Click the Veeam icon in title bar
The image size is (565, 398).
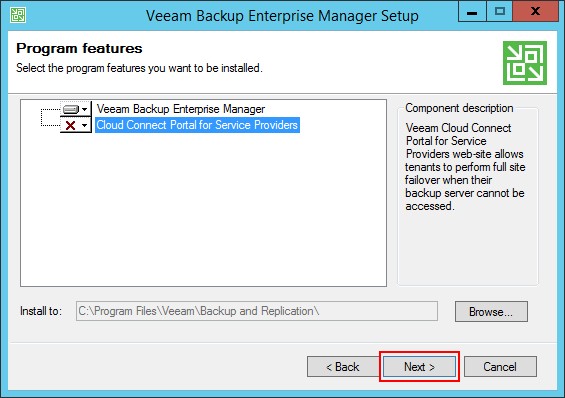pyautogui.click(x=18, y=15)
